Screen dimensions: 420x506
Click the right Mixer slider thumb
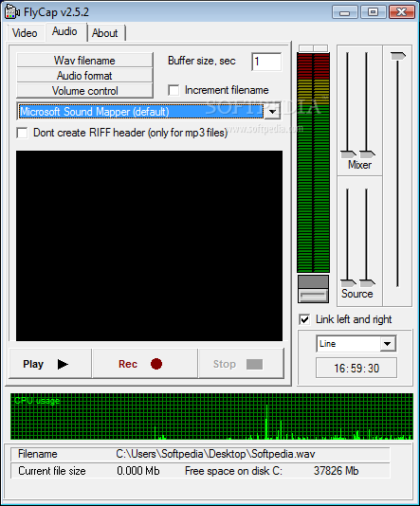tap(367, 154)
